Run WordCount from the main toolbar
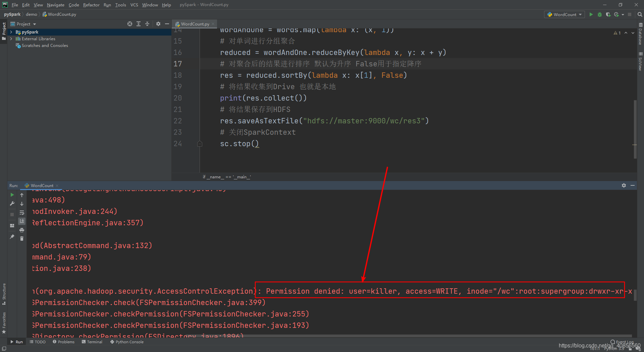 [x=591, y=14]
